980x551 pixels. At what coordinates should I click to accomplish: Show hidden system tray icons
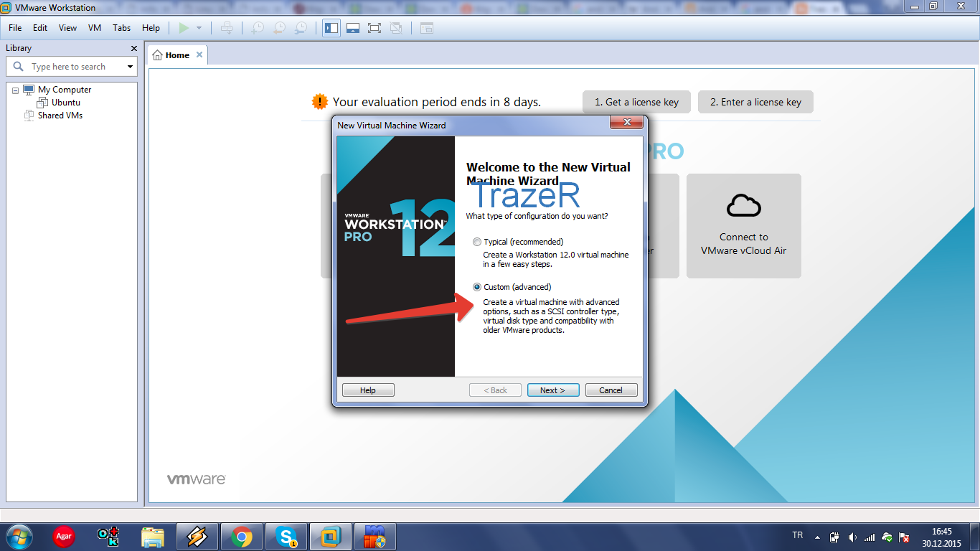pos(817,537)
